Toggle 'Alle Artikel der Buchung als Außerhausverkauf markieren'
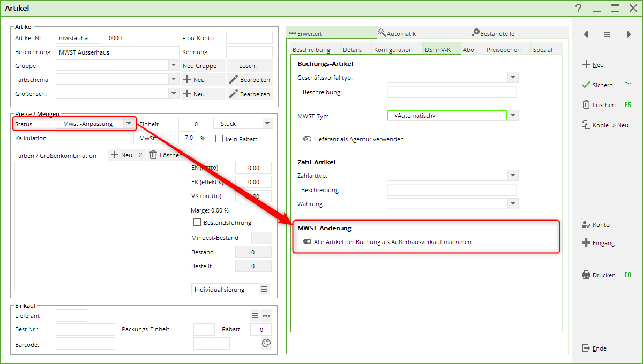This screenshot has width=643, height=364. (307, 242)
